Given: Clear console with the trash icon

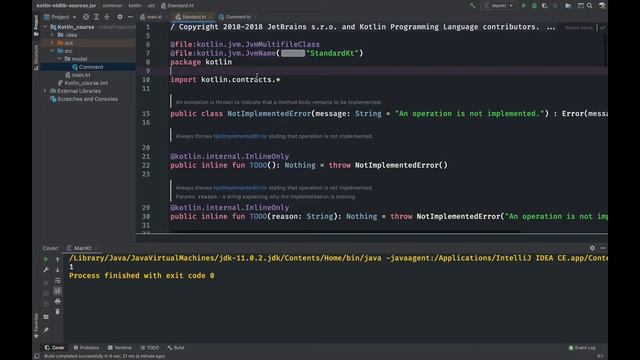Looking at the screenshot, I should (58, 312).
